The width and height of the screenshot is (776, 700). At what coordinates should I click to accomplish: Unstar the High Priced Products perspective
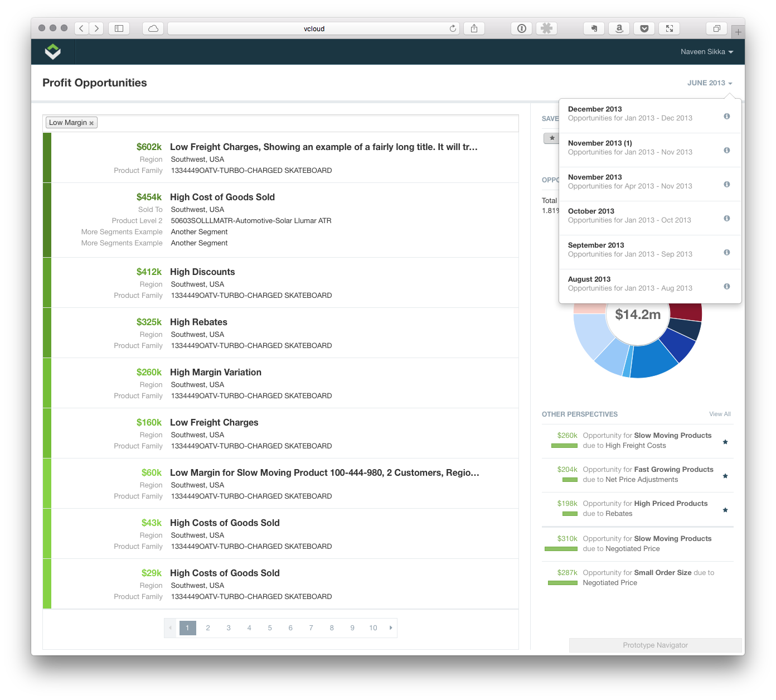725,510
